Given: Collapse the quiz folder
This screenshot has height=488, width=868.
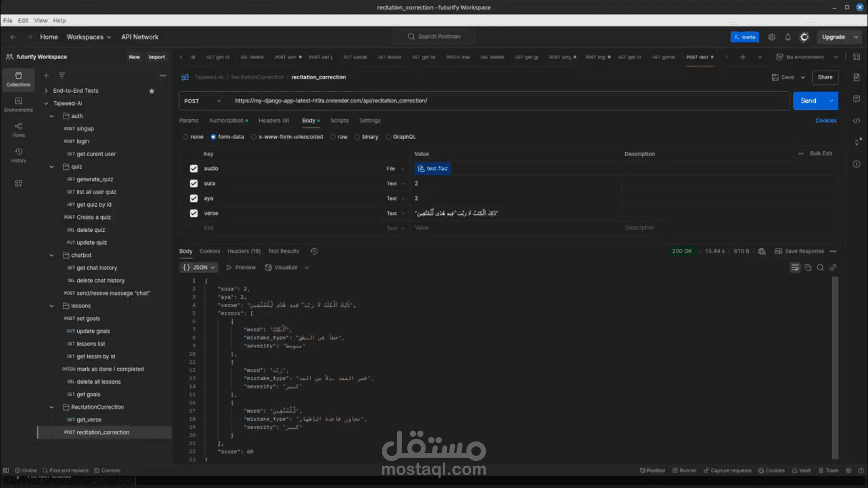Looking at the screenshot, I should [52, 167].
